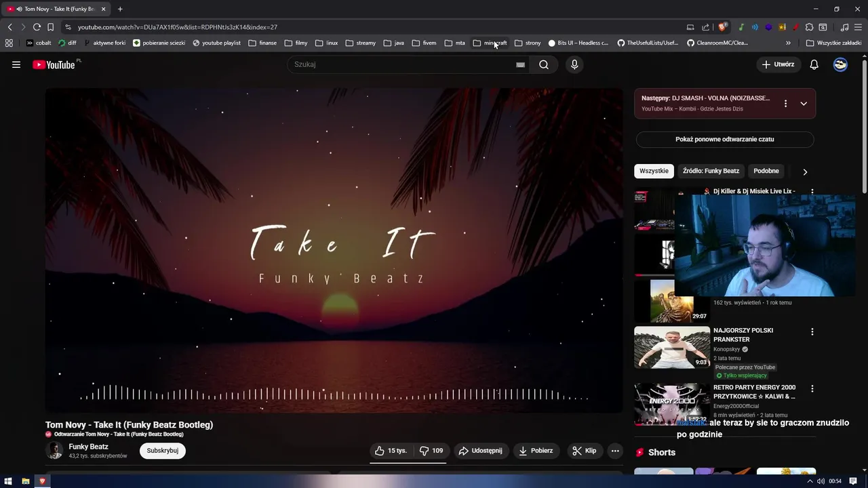Expand the playlist panel chevron

(804, 104)
